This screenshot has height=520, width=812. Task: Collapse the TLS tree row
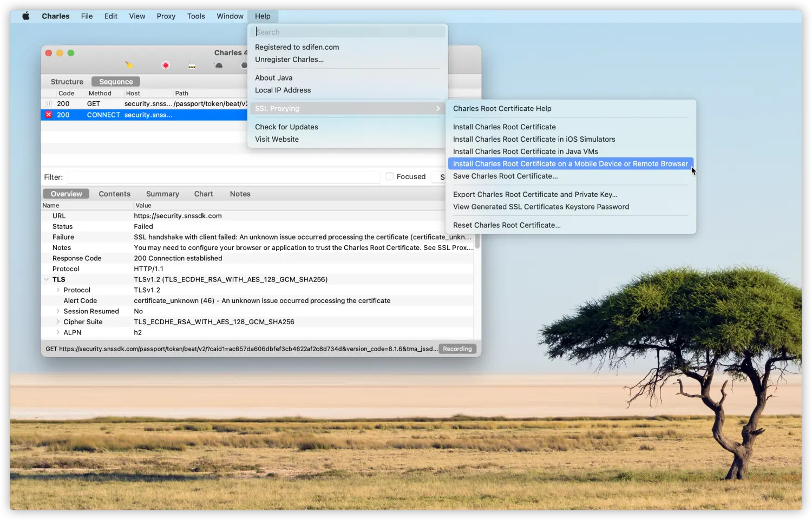coord(46,280)
